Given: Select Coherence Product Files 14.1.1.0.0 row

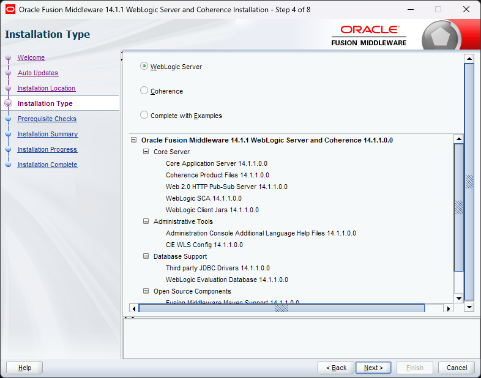Looking at the screenshot, I should coord(217,175).
